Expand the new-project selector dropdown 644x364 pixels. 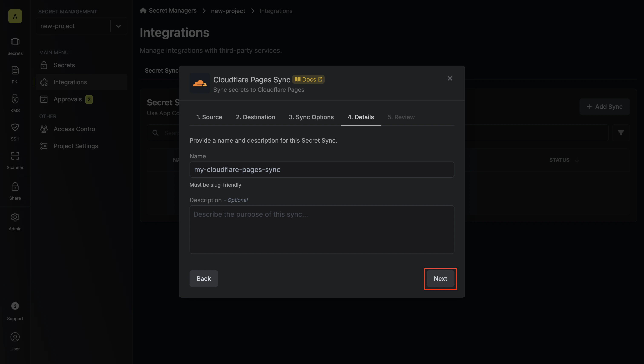pos(118,26)
